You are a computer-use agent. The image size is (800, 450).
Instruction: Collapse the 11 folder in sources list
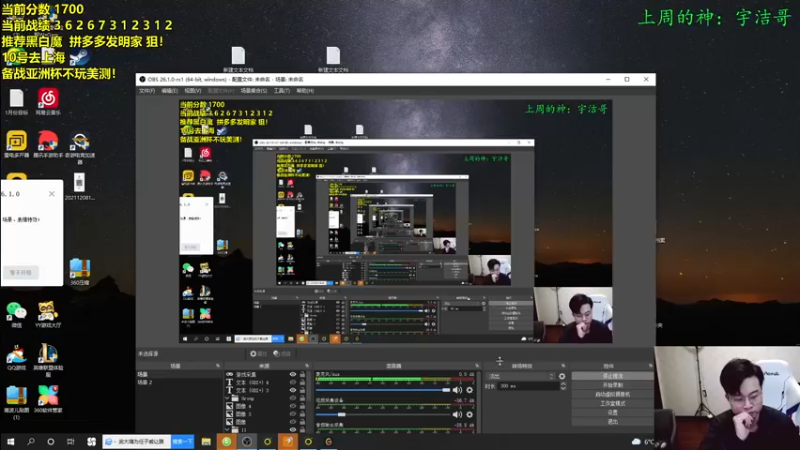(x=228, y=430)
